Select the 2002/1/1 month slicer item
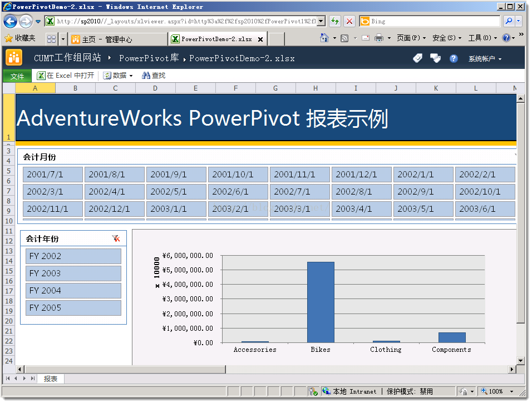 point(423,175)
